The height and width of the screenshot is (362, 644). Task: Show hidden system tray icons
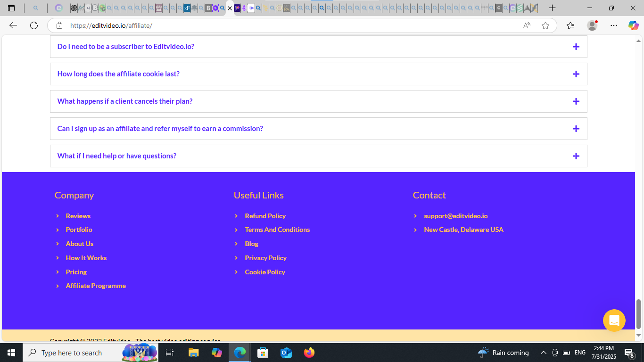(x=543, y=353)
